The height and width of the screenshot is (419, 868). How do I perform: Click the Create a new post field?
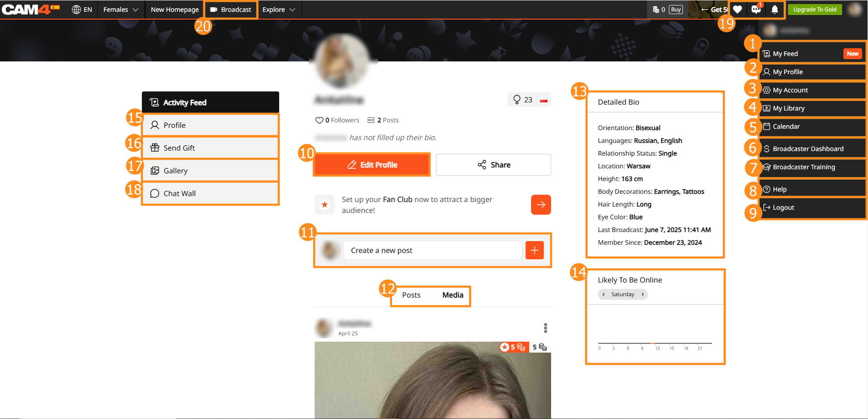pos(432,250)
